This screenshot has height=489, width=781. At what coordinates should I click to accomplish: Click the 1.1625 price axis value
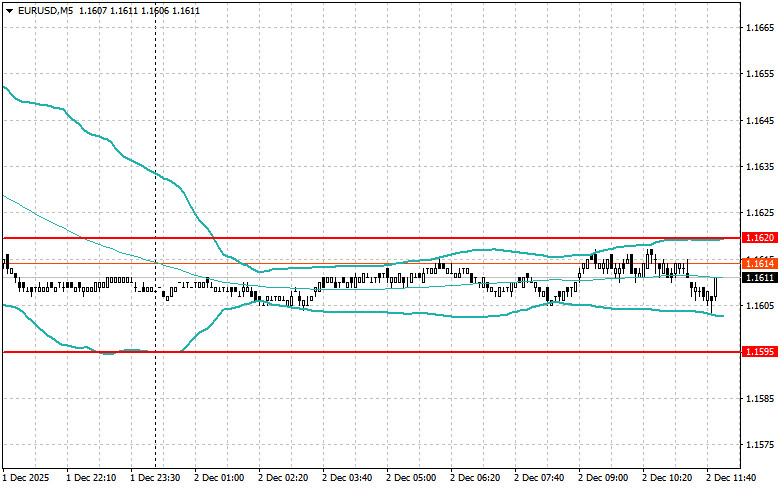[760, 213]
